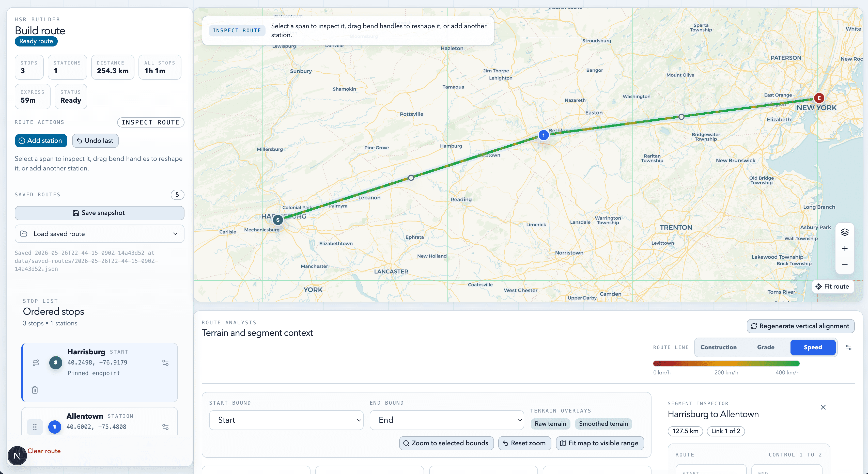Select the Allentown station row
868x474 pixels.
(99, 421)
